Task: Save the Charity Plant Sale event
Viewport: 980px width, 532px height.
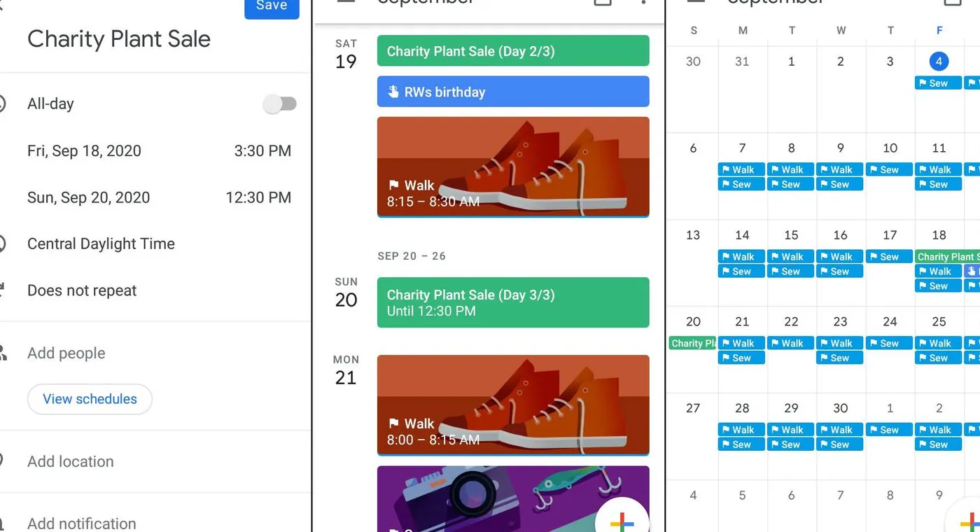Action: pyautogui.click(x=272, y=6)
